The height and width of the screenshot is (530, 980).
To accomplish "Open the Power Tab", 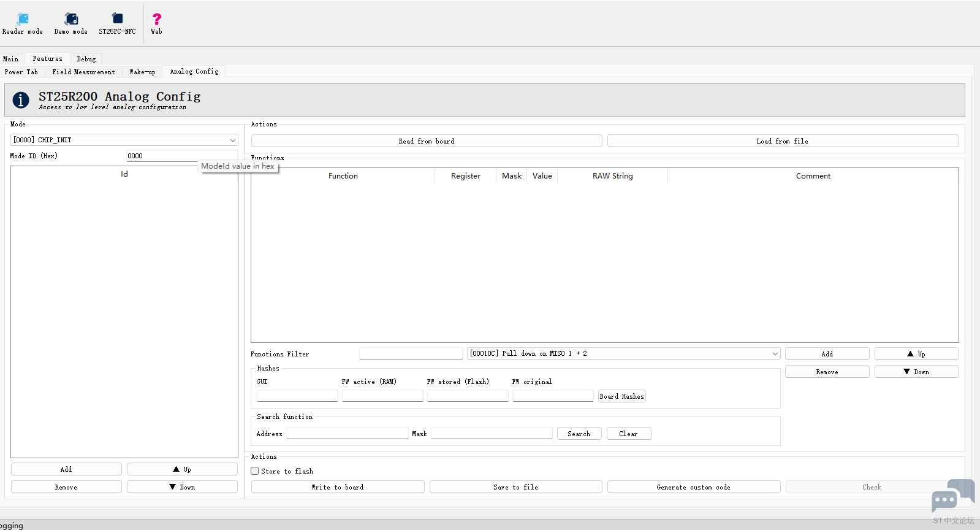I will (x=21, y=72).
